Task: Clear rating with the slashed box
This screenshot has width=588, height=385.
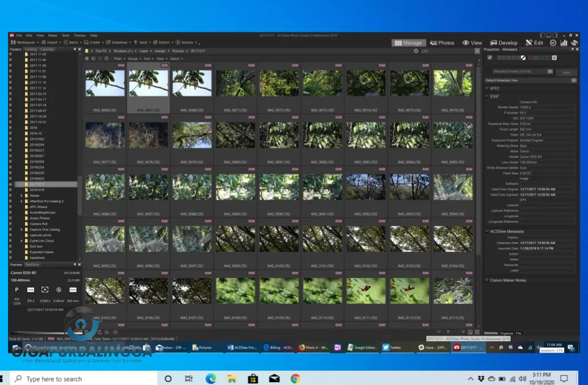Action: pos(523,57)
